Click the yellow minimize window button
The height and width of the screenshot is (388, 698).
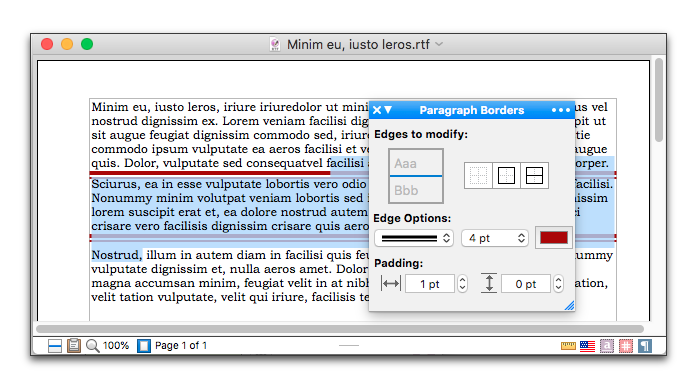tap(67, 44)
